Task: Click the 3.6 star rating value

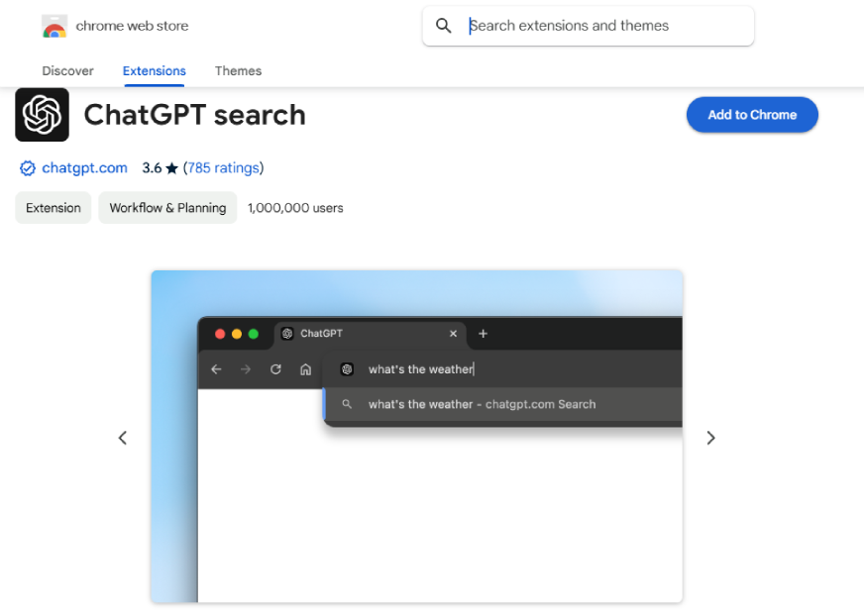Action: [x=160, y=168]
